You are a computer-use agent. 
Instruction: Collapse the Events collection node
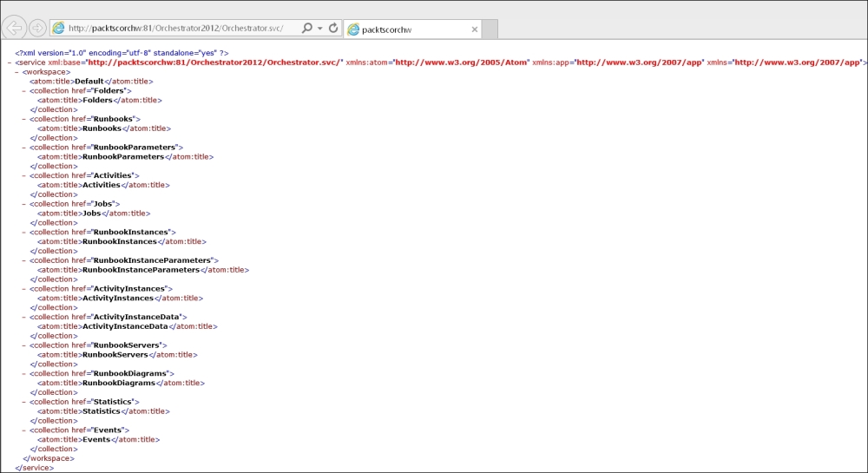coord(24,430)
